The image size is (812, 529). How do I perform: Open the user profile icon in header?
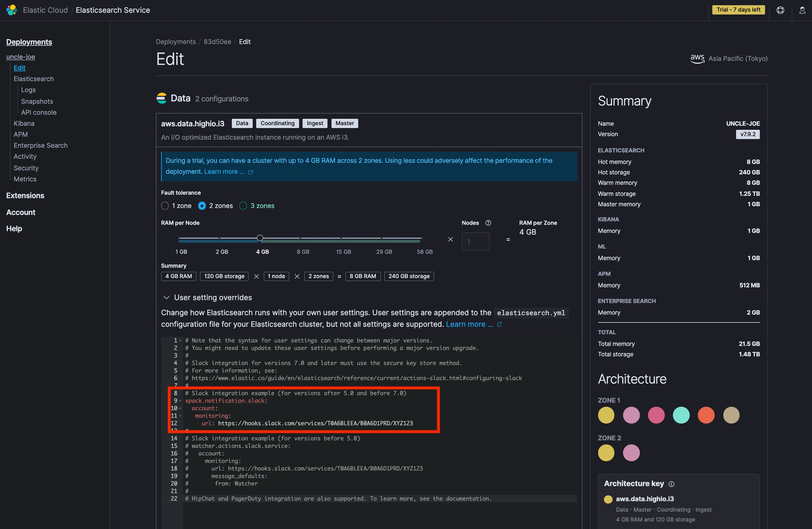coord(802,10)
